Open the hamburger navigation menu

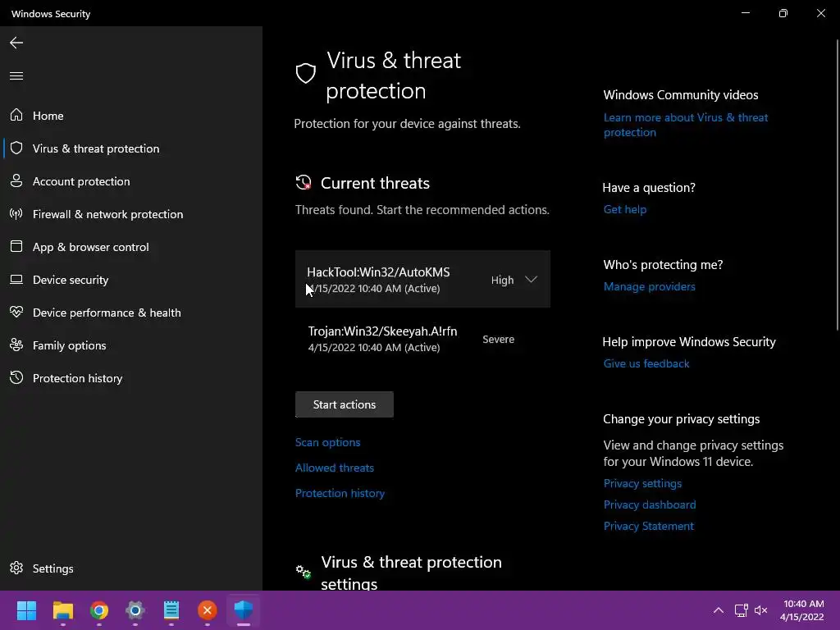pos(16,75)
